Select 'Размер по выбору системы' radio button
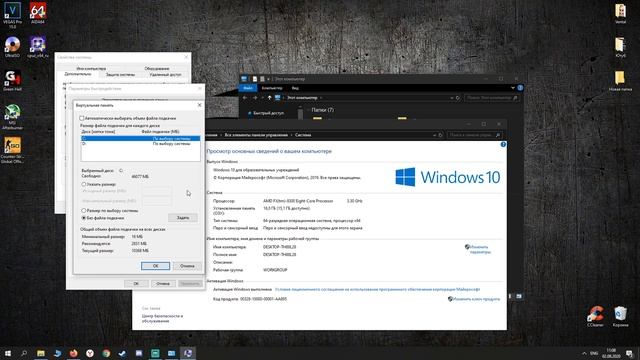The width and height of the screenshot is (640, 360). [x=84, y=211]
